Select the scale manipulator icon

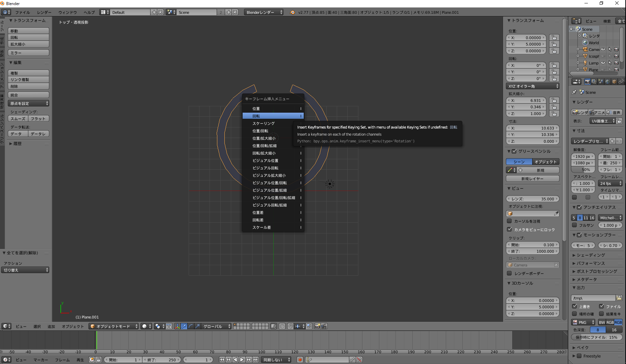point(197,326)
